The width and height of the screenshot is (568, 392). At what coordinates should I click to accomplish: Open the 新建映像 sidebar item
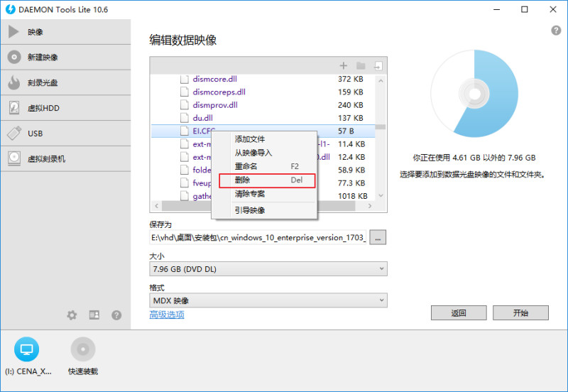tap(65, 58)
